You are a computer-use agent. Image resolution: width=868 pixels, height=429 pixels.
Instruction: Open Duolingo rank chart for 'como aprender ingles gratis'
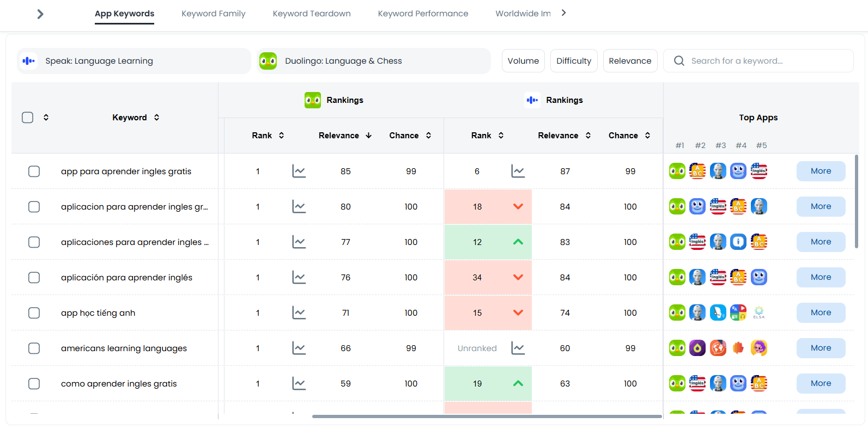pyautogui.click(x=299, y=384)
